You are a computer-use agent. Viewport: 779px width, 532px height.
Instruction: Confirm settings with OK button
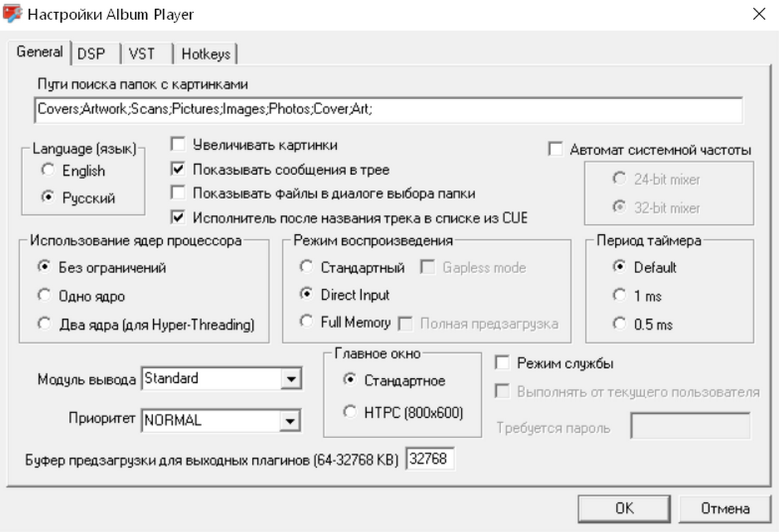(625, 509)
